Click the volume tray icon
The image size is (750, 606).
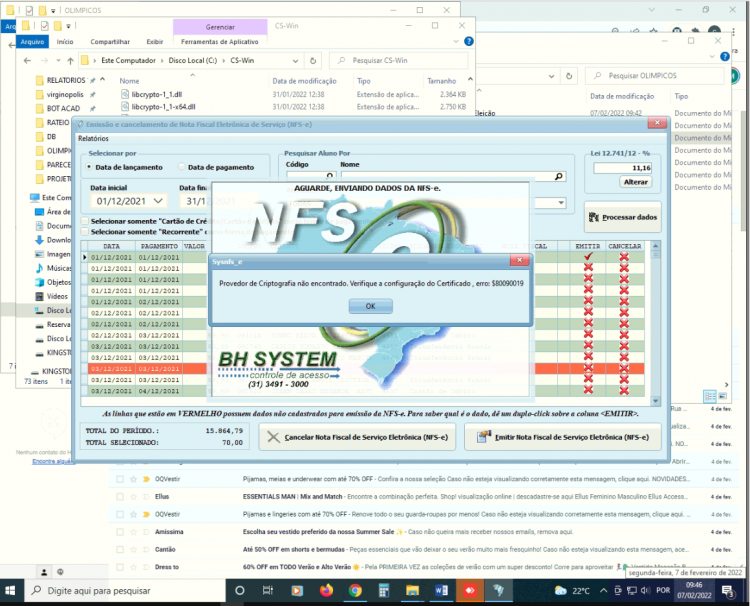click(x=646, y=591)
